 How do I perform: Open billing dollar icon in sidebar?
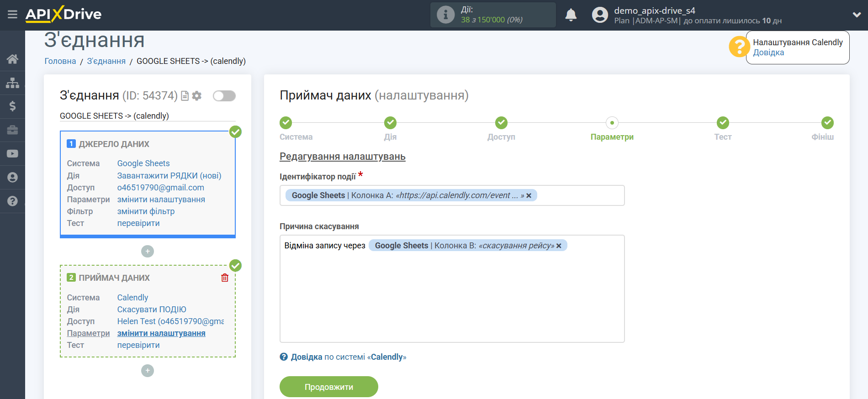click(12, 106)
